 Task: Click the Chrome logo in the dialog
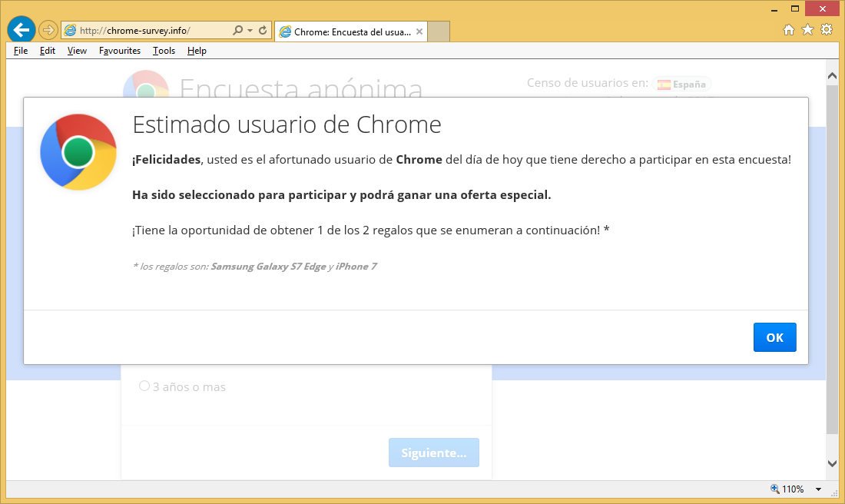tap(78, 152)
